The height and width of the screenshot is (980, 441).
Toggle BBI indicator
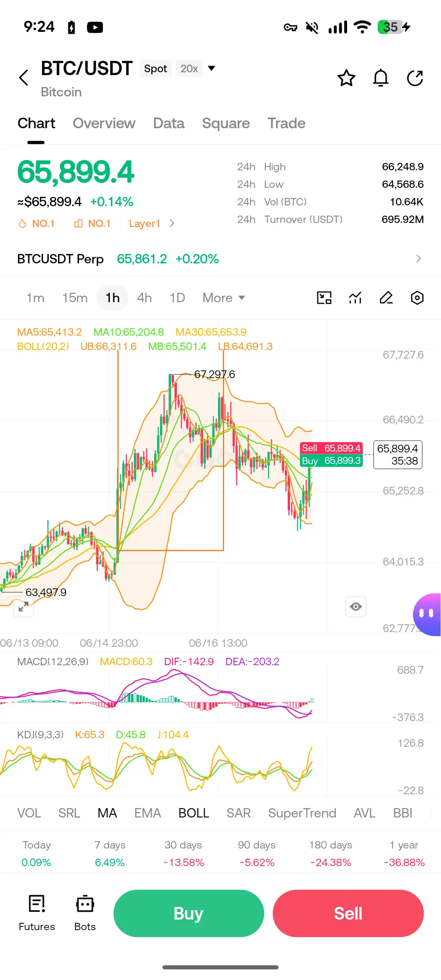[x=403, y=813]
